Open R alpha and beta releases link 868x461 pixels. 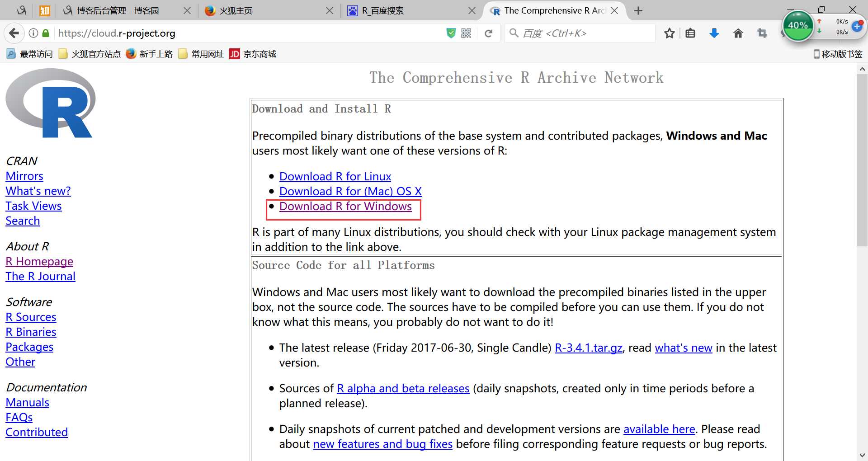403,388
